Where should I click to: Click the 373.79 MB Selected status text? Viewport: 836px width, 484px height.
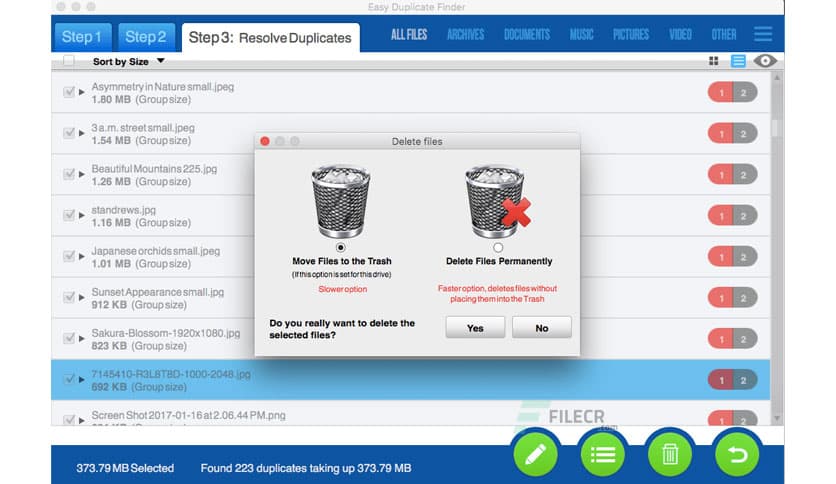click(125, 468)
